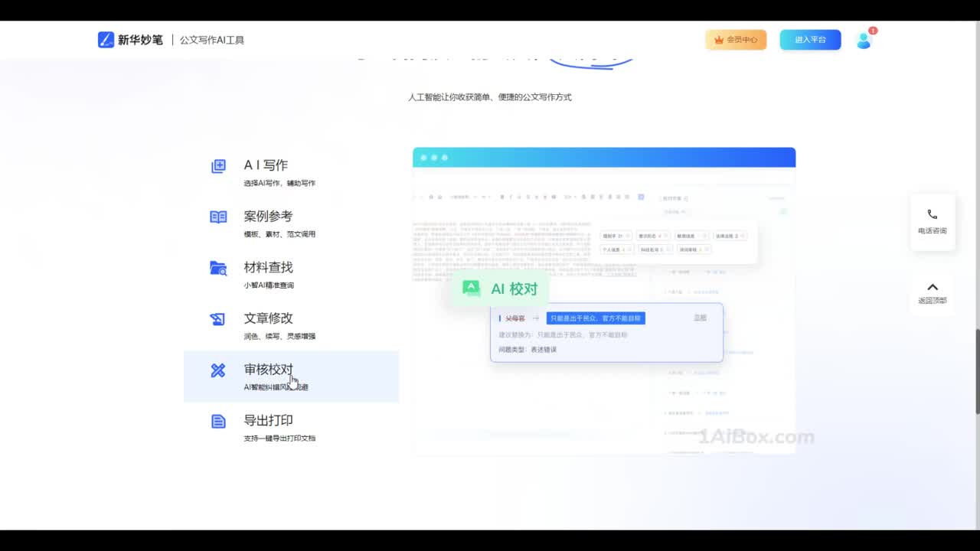The height and width of the screenshot is (551, 980).
Task: Click the 案例参考 open-book icon
Action: tap(218, 217)
